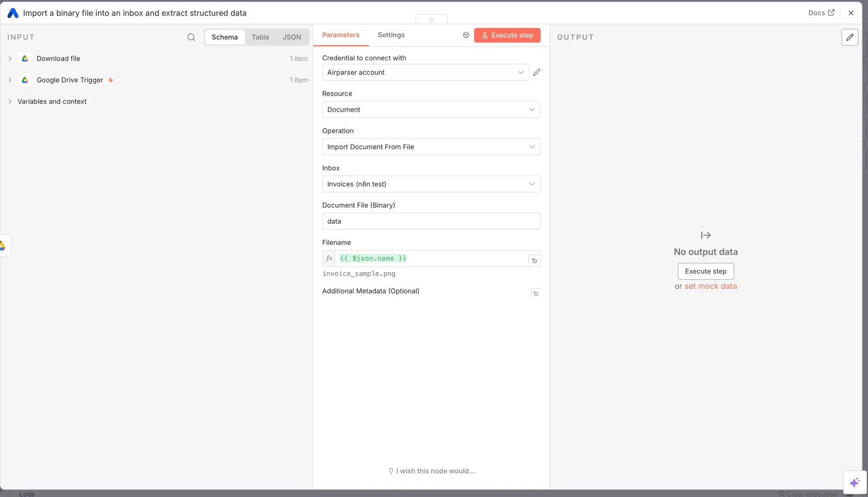The image size is (868, 497).
Task: Select the Parameters tab
Action: [x=341, y=35]
